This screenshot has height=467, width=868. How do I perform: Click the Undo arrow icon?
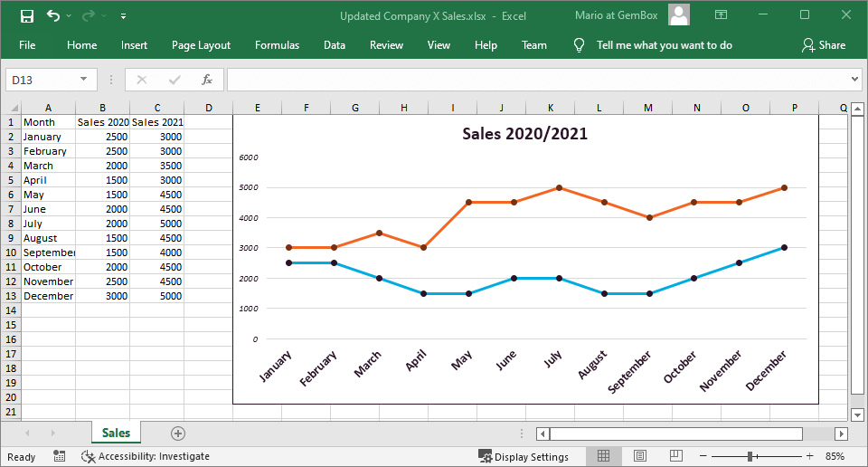click(52, 16)
